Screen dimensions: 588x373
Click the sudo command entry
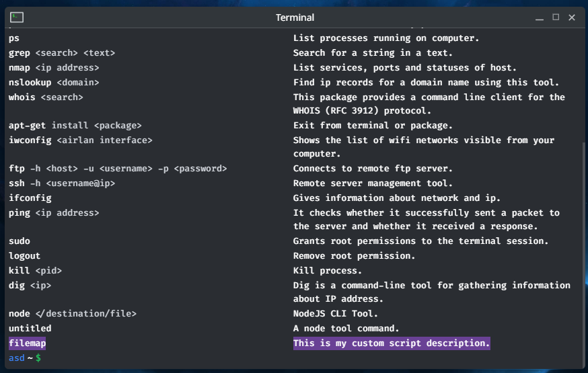[20, 241]
